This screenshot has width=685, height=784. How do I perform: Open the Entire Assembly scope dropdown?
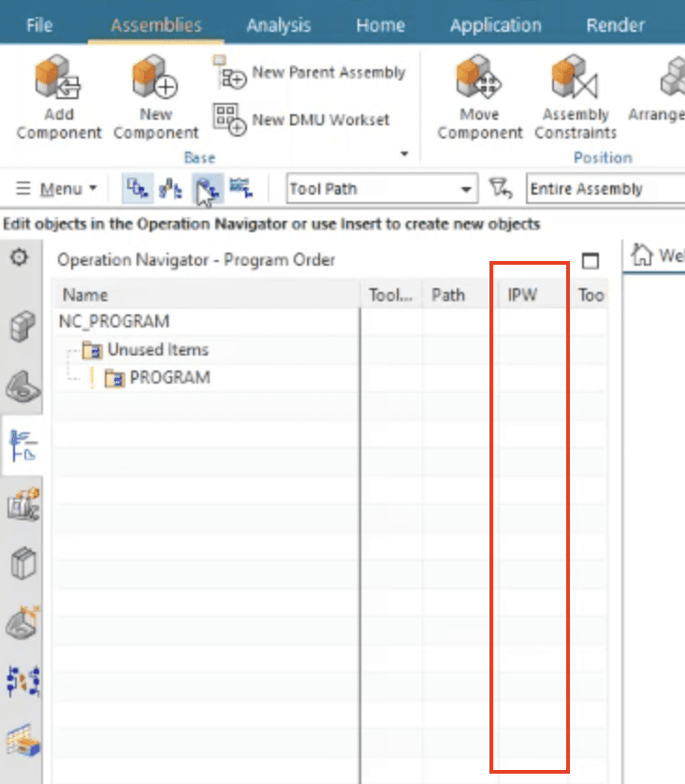coord(605,188)
